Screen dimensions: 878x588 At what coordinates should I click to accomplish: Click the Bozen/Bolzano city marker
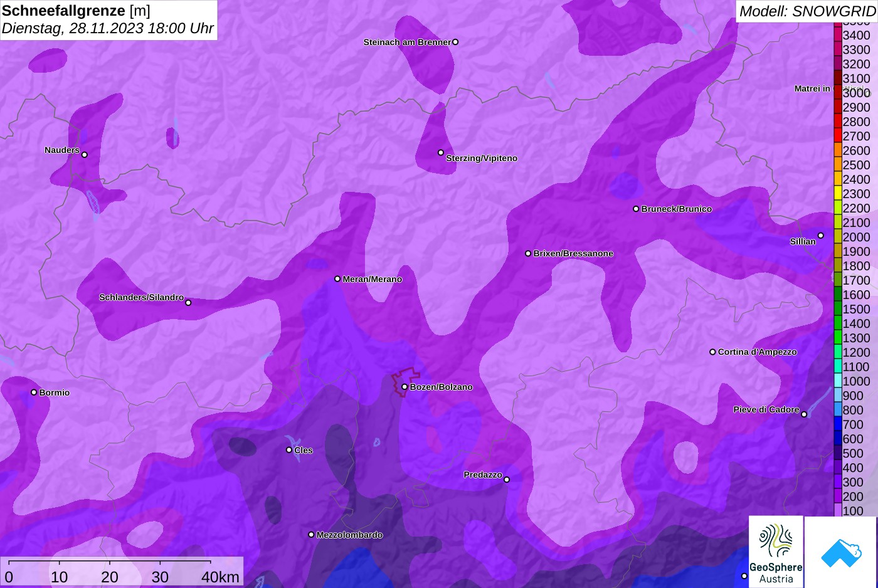click(405, 387)
